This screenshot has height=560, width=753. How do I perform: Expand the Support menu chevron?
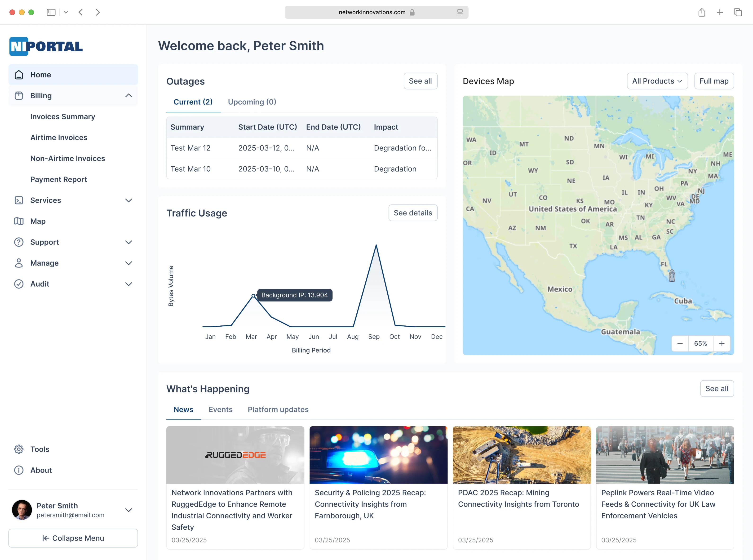tap(128, 242)
